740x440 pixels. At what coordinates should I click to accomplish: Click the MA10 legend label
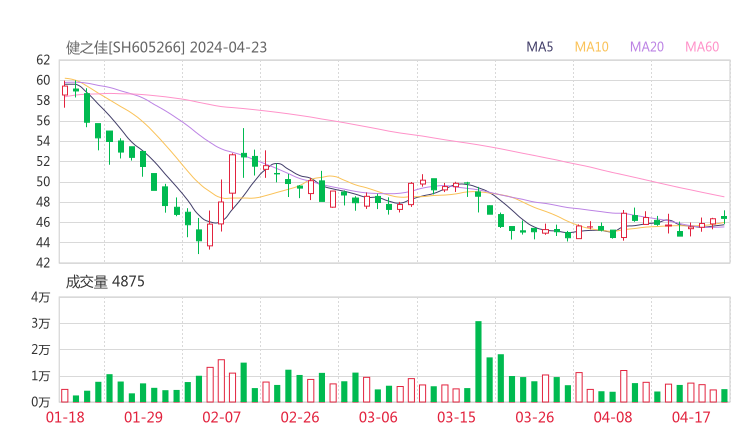[x=591, y=47]
